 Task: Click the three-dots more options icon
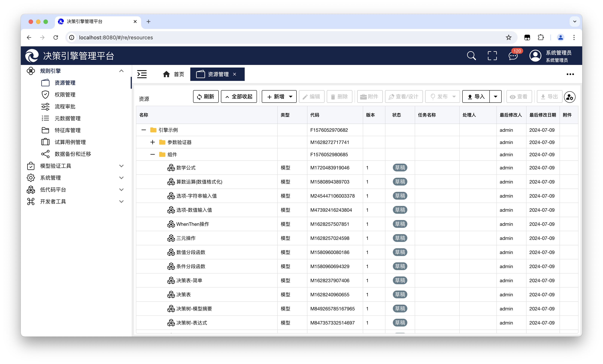[570, 74]
